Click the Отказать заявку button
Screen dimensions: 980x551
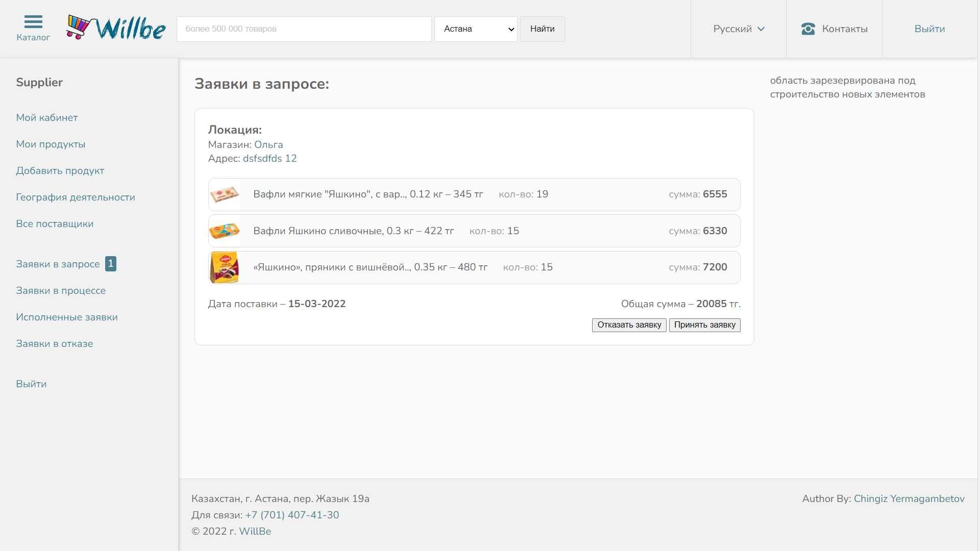(629, 325)
